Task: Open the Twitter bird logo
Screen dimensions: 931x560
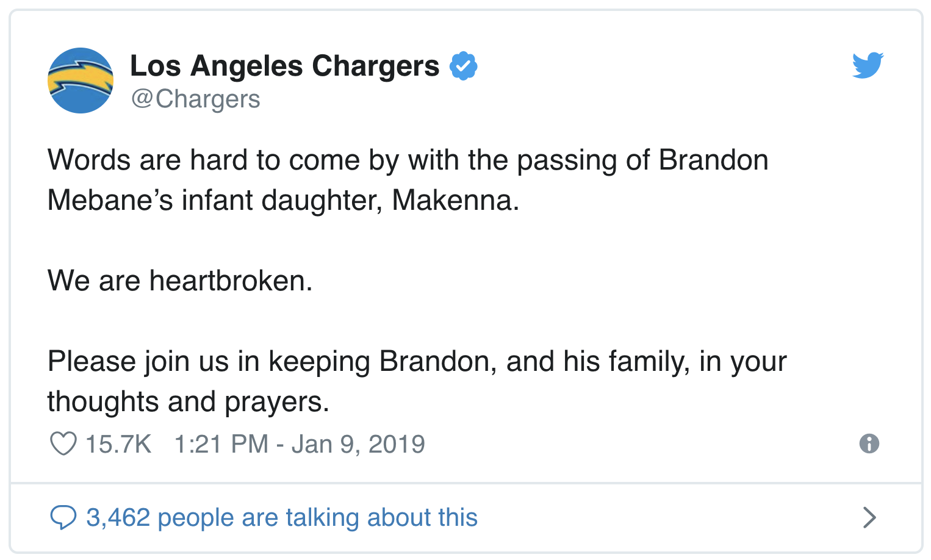Action: 868,65
